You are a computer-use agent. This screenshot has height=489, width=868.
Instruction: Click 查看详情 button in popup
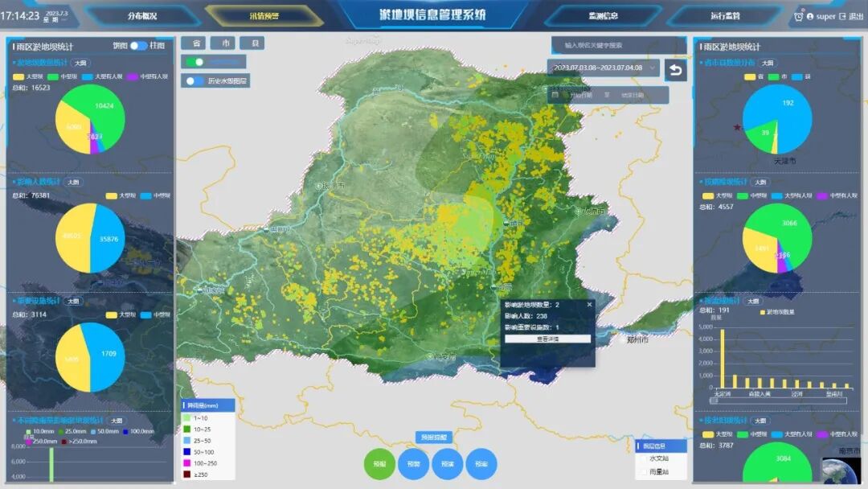tap(547, 339)
